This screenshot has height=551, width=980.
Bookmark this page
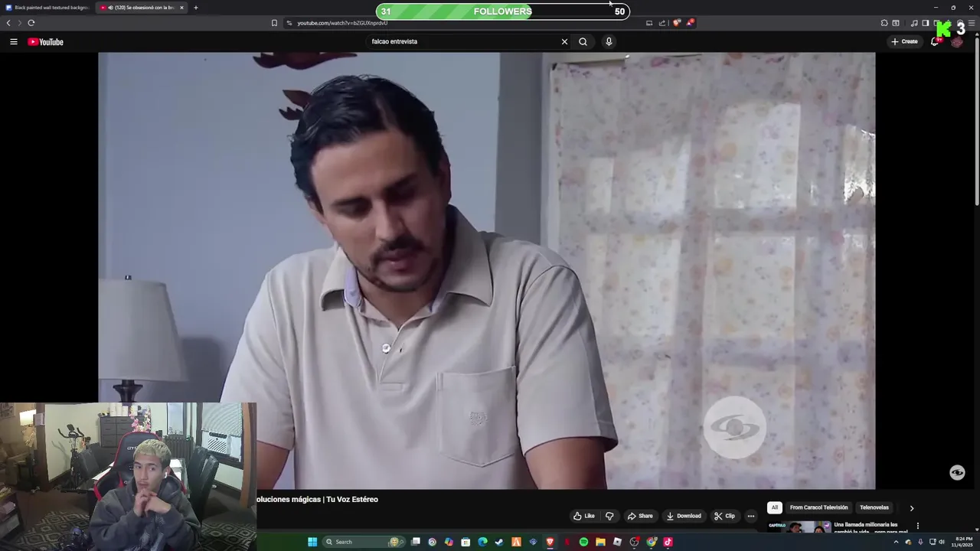pos(274,23)
